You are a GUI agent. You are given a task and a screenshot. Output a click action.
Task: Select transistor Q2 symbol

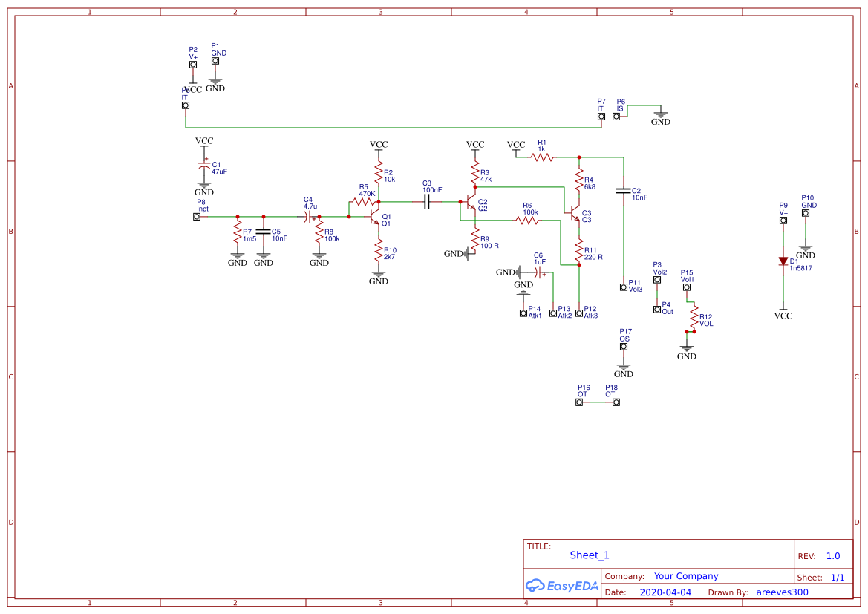(x=469, y=202)
